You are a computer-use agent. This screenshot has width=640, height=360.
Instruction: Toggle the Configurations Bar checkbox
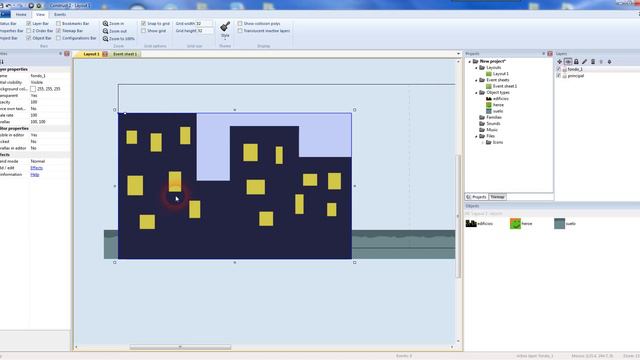point(58,38)
